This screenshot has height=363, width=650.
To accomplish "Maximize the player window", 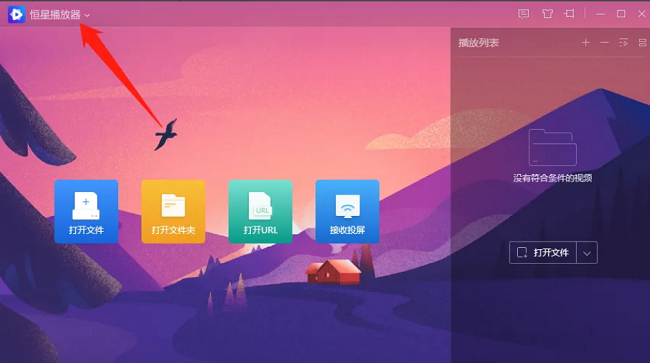I will (621, 14).
